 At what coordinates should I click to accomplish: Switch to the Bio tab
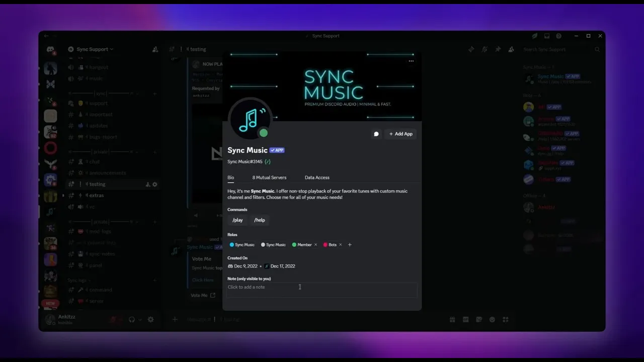(x=230, y=177)
